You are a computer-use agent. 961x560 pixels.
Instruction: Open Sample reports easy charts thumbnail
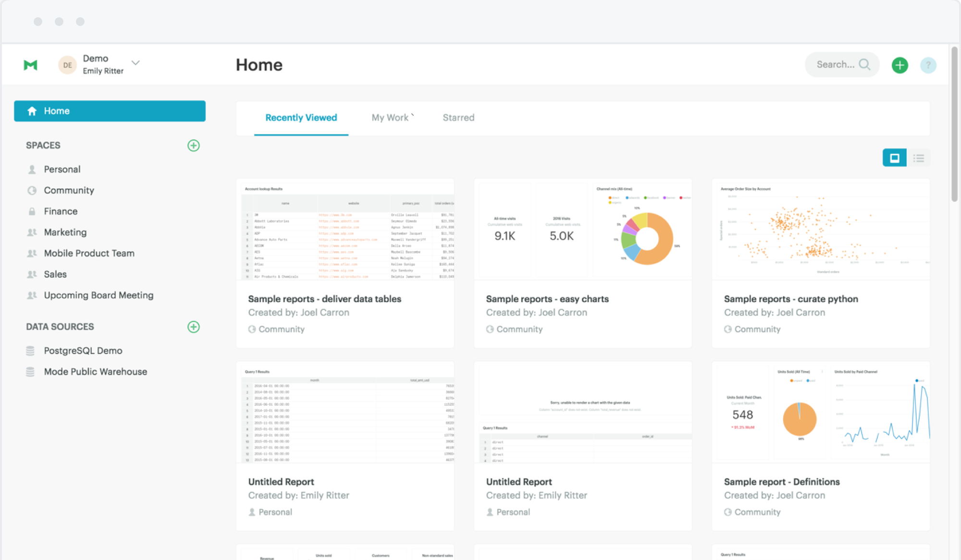tap(582, 230)
